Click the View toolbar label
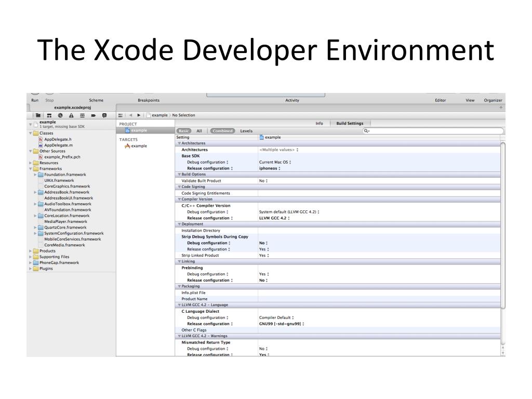This screenshot has width=532, height=399. tap(470, 100)
